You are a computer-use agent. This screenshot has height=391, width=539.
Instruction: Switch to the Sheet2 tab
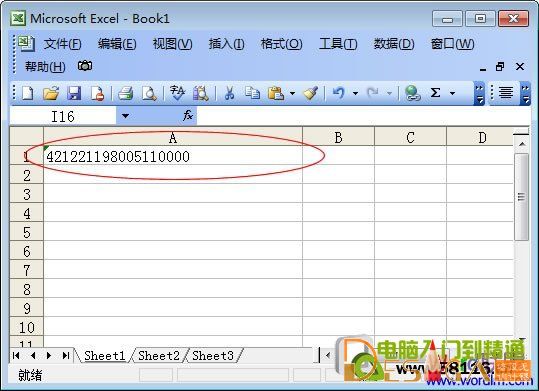pos(159,356)
